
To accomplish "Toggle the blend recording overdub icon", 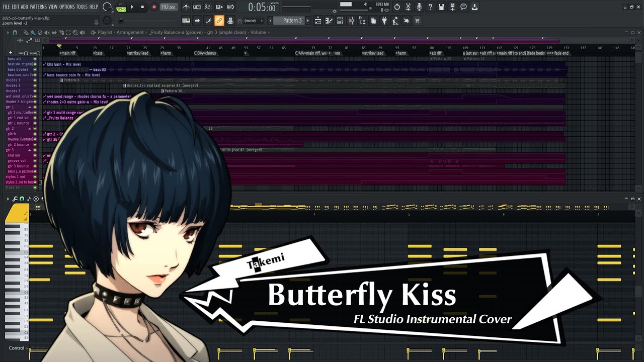I will pyautogui.click(x=219, y=7).
